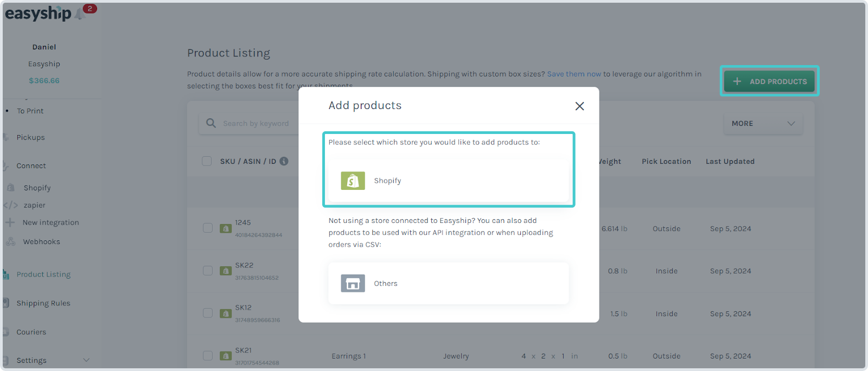The image size is (868, 371).
Task: Click the Shopify icon on row 1245
Action: point(226,228)
